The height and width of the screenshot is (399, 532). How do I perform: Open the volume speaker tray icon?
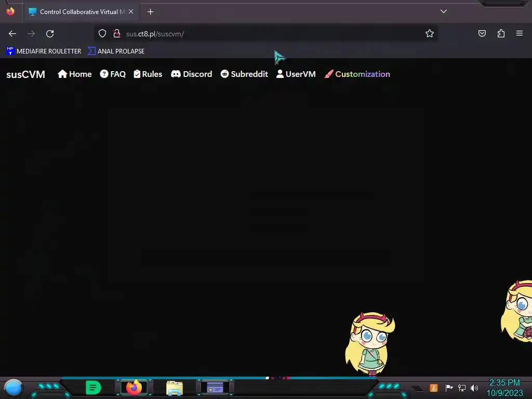tap(474, 388)
